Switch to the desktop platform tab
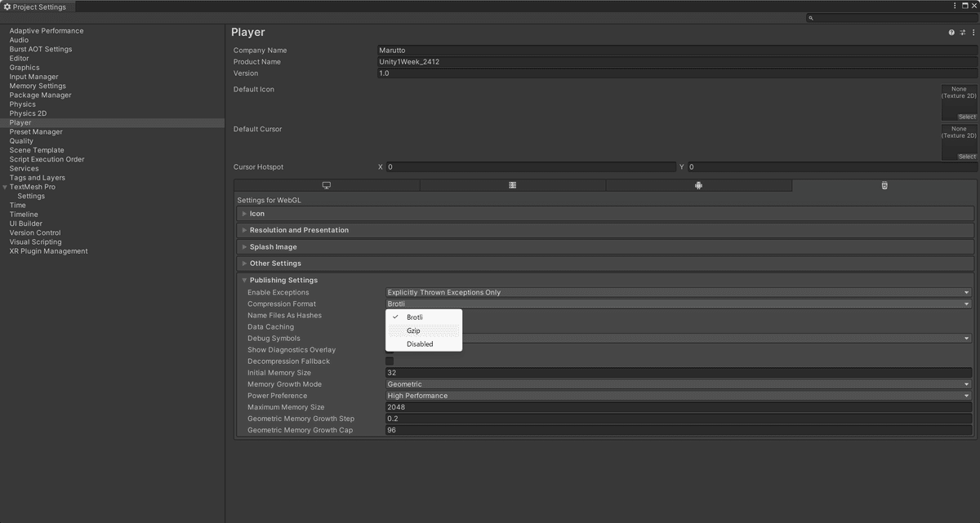This screenshot has width=980, height=523. pos(326,185)
